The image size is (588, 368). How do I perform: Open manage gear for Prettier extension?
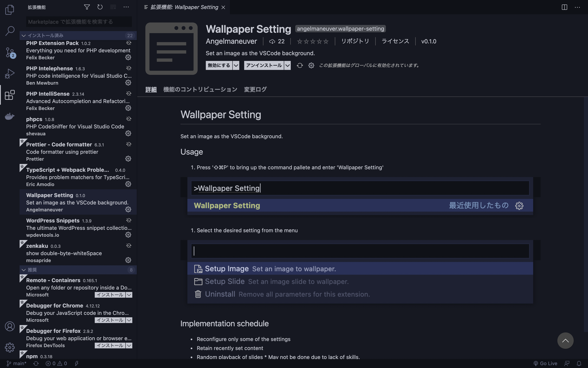pyautogui.click(x=128, y=159)
